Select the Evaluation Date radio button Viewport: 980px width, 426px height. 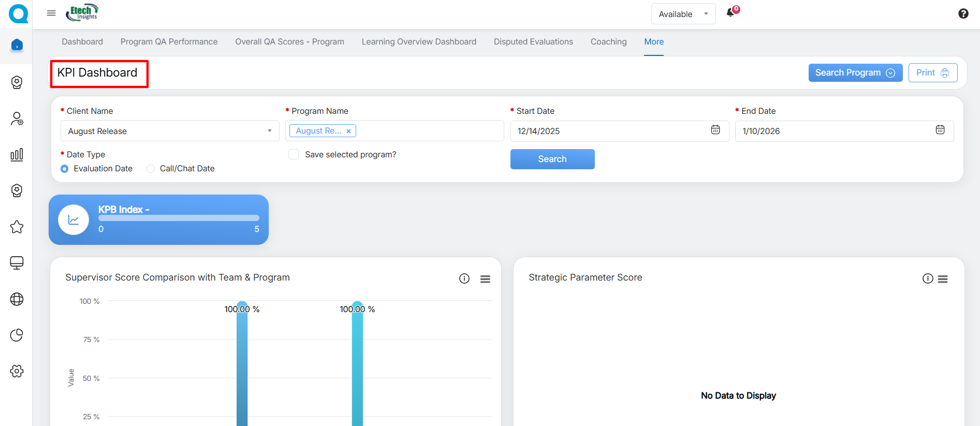[65, 169]
